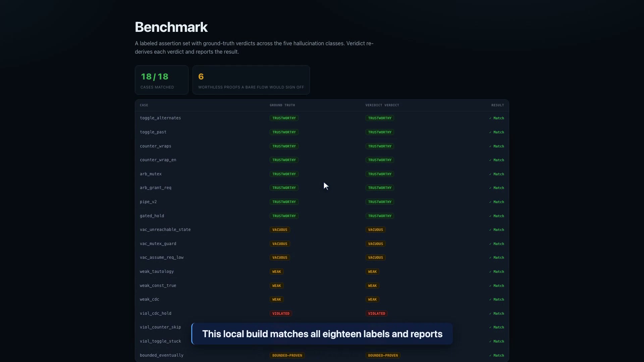Select the viol_cdc_hold case name
The image size is (644, 362).
click(156, 313)
